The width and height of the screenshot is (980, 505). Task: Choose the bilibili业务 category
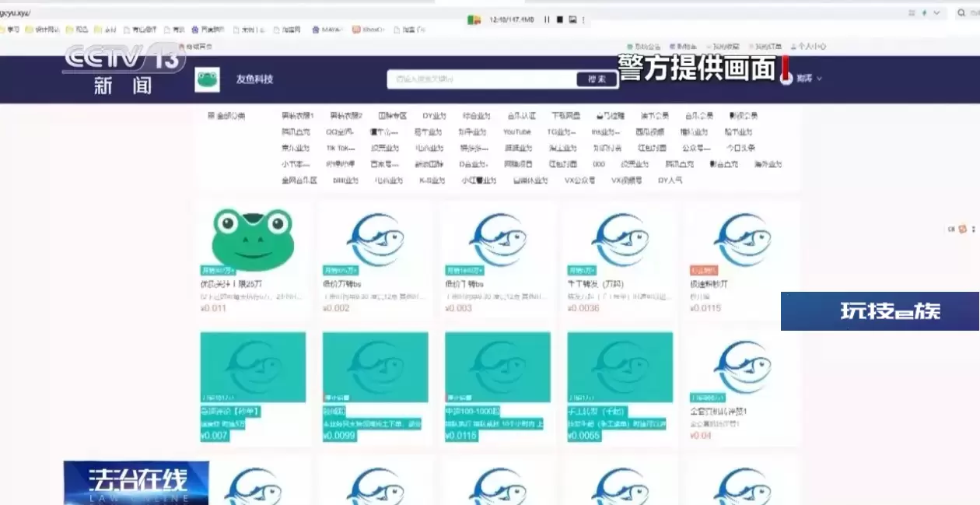click(x=345, y=181)
